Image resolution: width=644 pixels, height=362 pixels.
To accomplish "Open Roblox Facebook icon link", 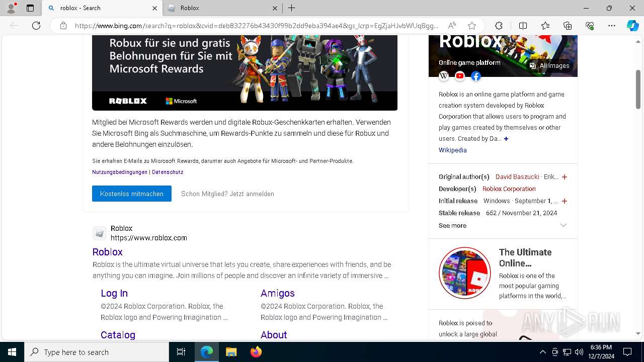I will click(476, 76).
